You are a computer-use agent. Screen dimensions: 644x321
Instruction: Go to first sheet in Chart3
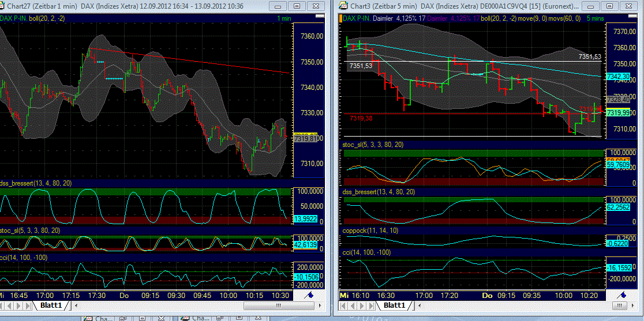pos(343,306)
